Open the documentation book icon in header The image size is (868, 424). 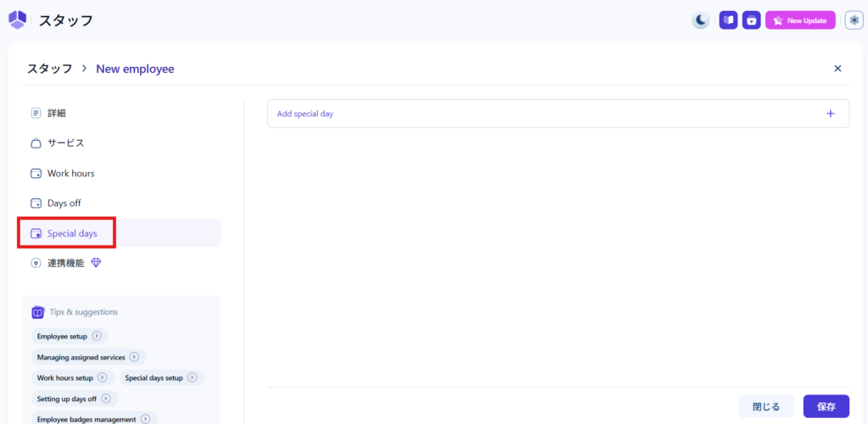tap(728, 20)
